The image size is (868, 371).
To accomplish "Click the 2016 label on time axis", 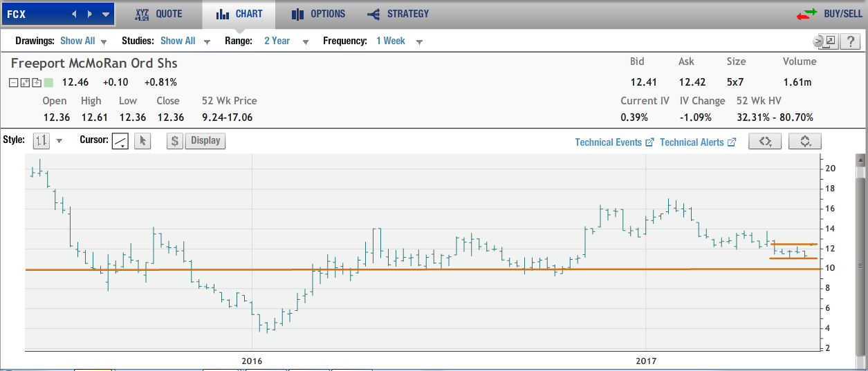I will (252, 361).
